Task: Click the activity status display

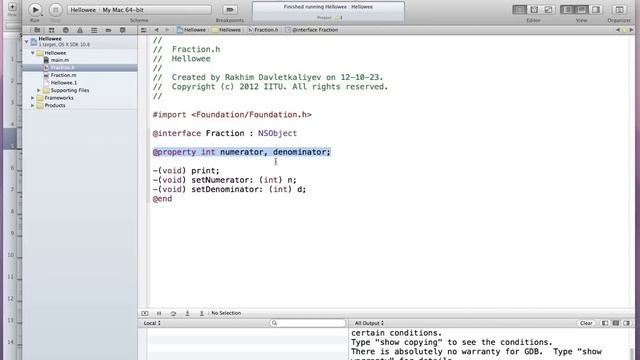Action: pos(329,11)
